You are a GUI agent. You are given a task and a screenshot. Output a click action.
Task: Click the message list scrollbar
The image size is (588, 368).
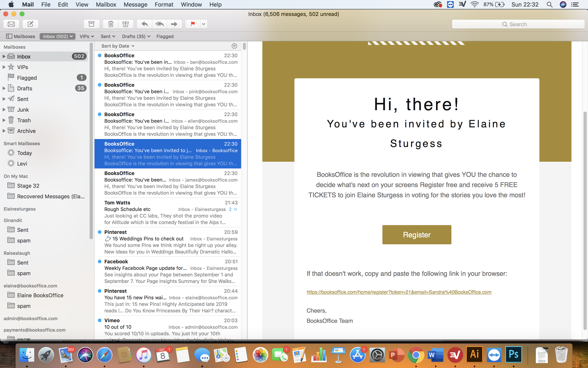pos(244,46)
